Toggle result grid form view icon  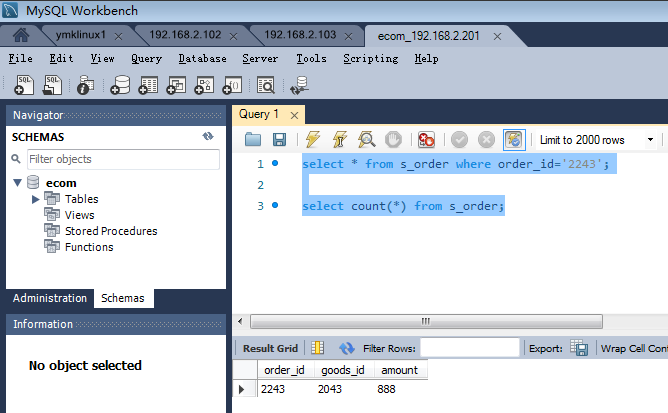(x=317, y=348)
